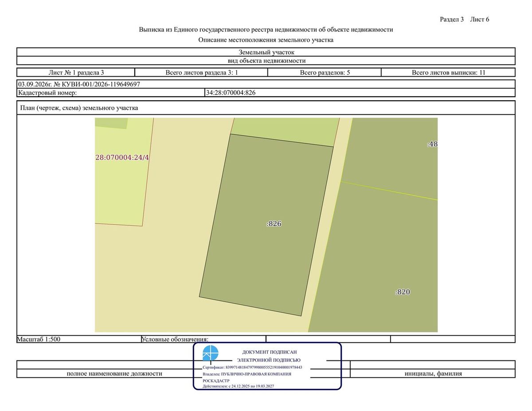The image size is (532, 411).
Task: Select the title starting with "Выписка из Единого"
Action: (x=266, y=30)
